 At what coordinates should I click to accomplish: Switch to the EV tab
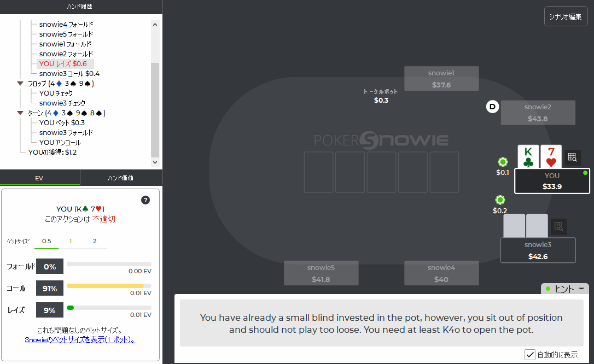[39, 178]
